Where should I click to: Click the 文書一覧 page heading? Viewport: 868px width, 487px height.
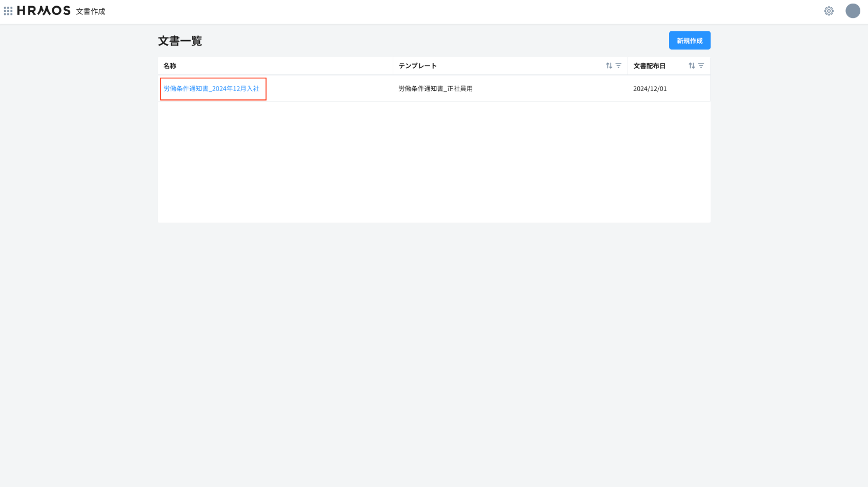(x=180, y=41)
